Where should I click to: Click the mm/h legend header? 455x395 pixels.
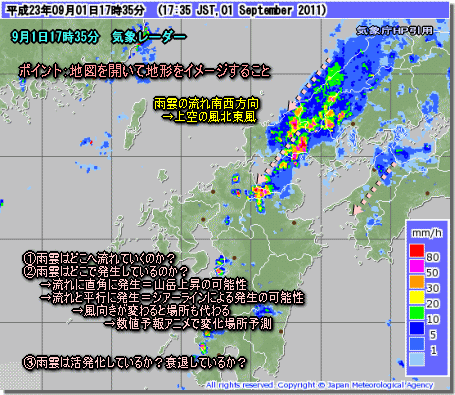tap(427, 233)
